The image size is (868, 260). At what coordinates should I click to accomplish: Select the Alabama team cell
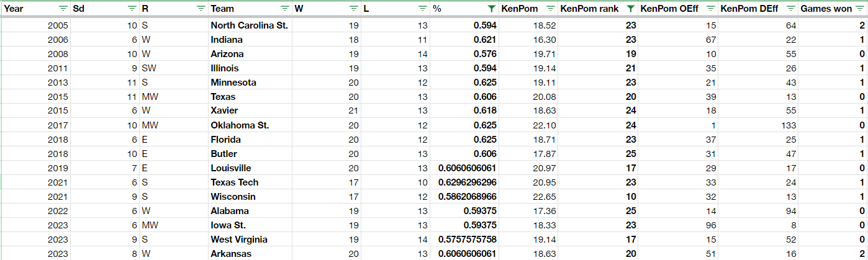point(250,211)
